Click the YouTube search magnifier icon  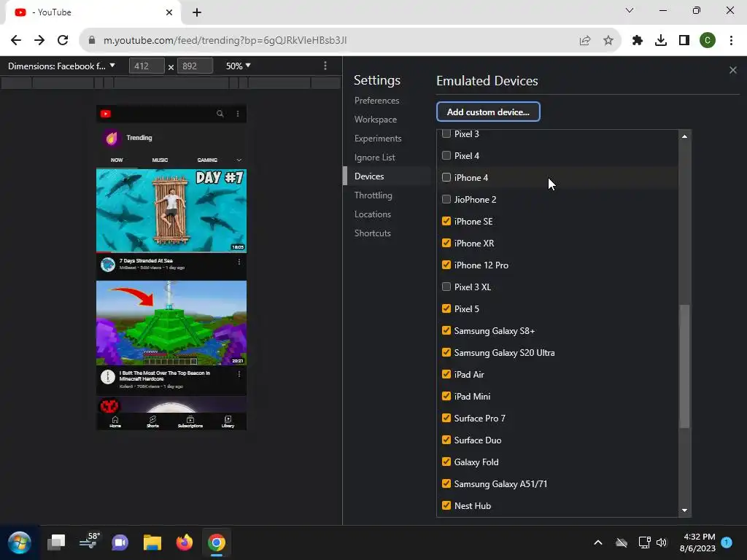coord(220,114)
